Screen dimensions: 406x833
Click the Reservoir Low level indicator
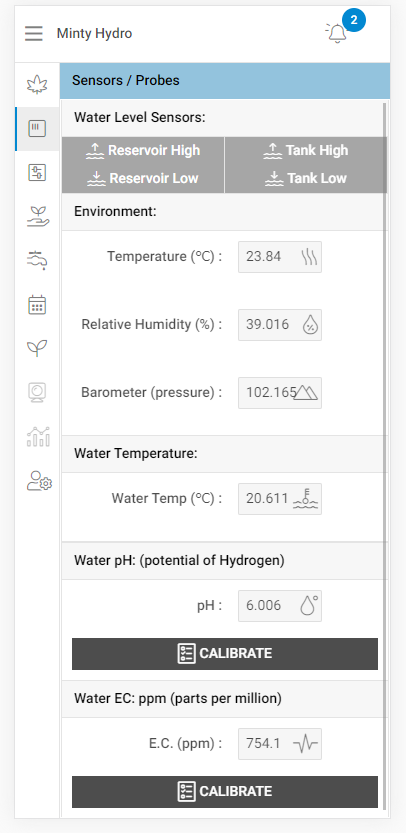(x=143, y=178)
